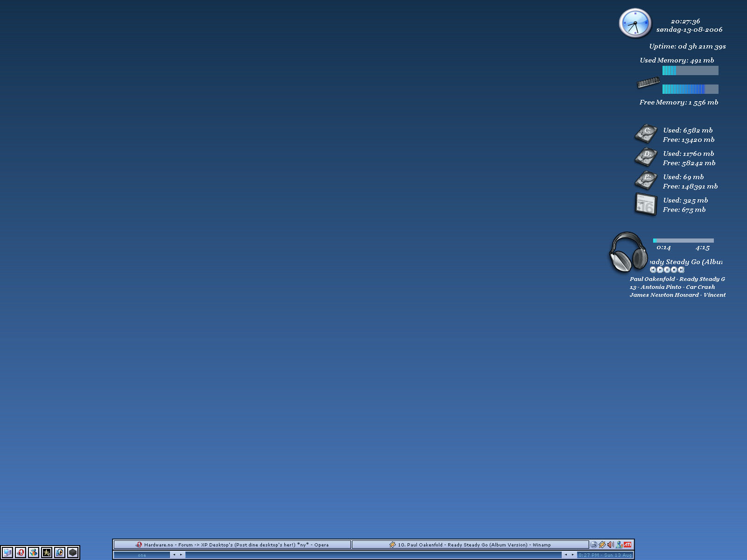Skip to next track in widget
This screenshot has height=560, width=747.
pos(681,270)
